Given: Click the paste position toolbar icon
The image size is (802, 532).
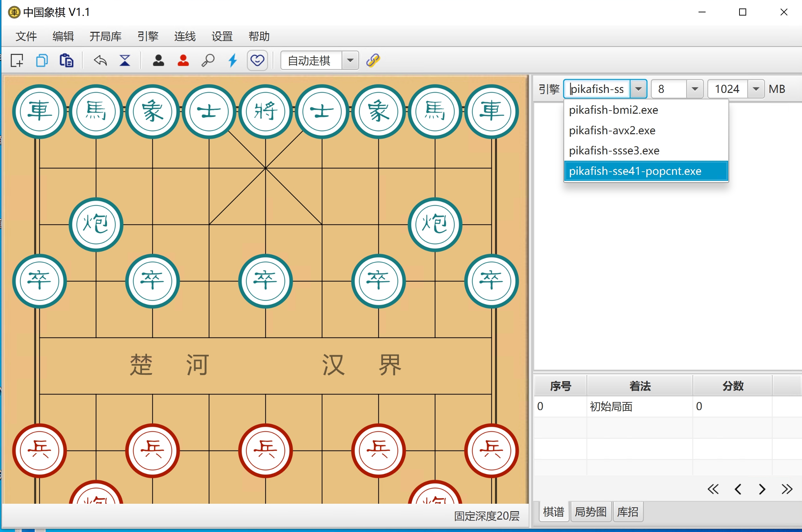Looking at the screenshot, I should tap(66, 60).
